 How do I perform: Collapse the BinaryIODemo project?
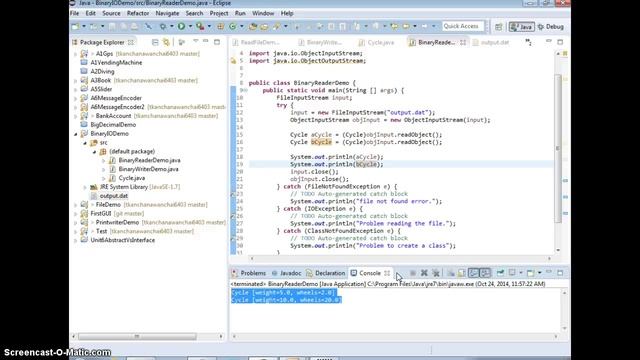[76, 134]
